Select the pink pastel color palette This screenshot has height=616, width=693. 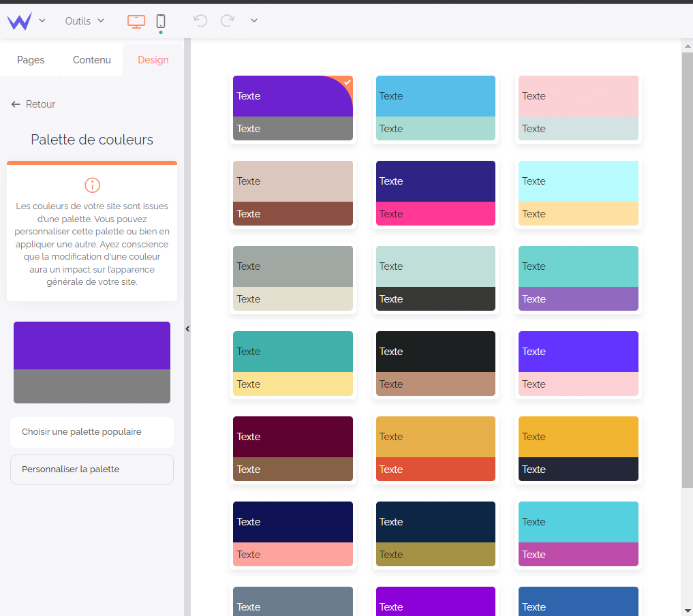tap(579, 109)
